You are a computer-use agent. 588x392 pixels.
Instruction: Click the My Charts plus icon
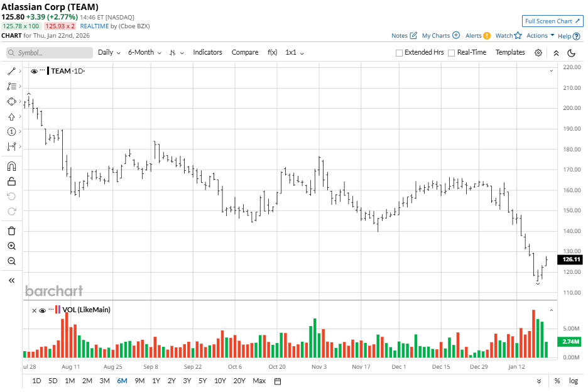(456, 35)
